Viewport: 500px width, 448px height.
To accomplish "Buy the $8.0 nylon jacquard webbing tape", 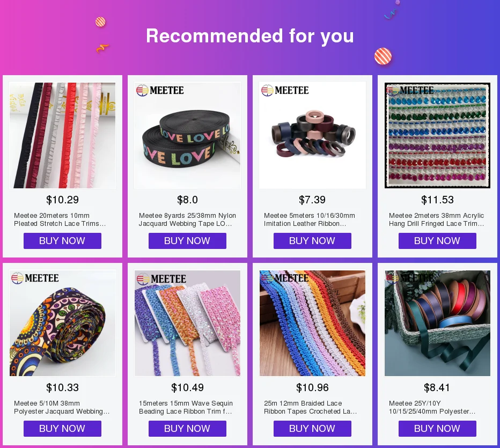I will pos(188,241).
